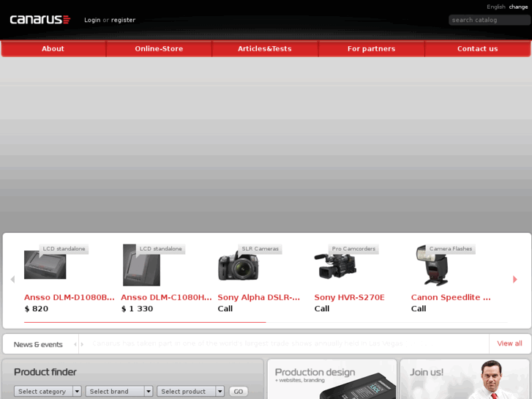Show the next products with the red right carousel arrow
The width and height of the screenshot is (532, 399).
point(514,279)
